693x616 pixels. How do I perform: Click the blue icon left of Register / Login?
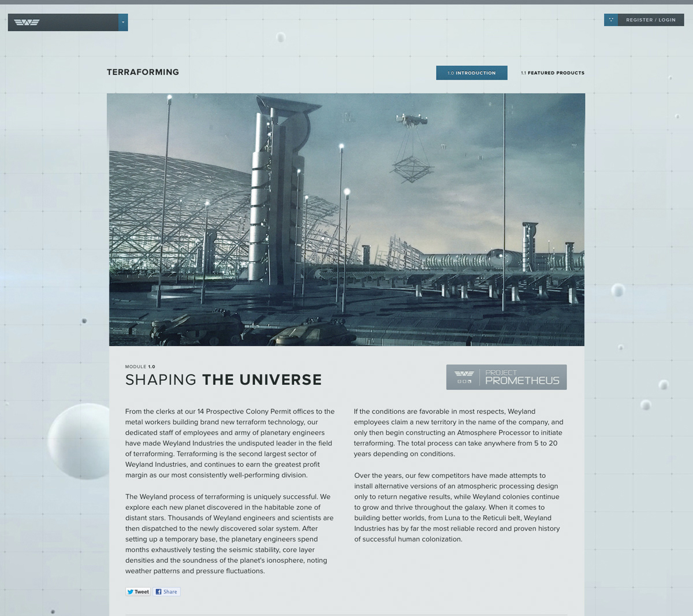point(610,20)
